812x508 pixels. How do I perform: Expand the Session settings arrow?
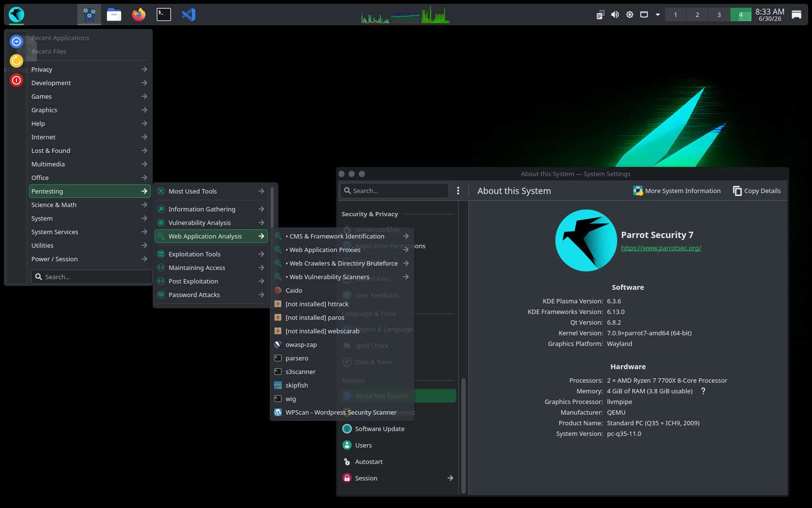450,478
